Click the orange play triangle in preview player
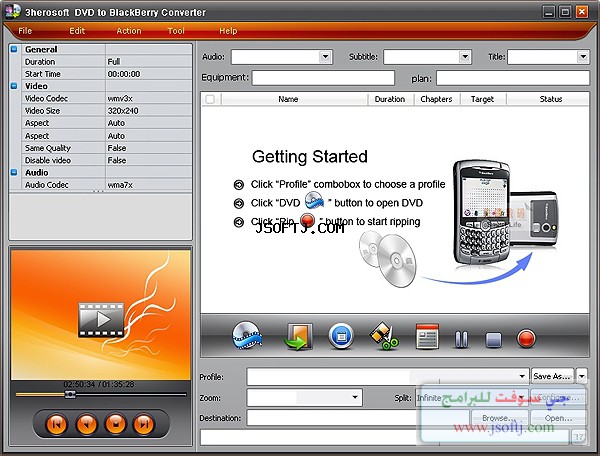600x456 pixels. (86, 424)
